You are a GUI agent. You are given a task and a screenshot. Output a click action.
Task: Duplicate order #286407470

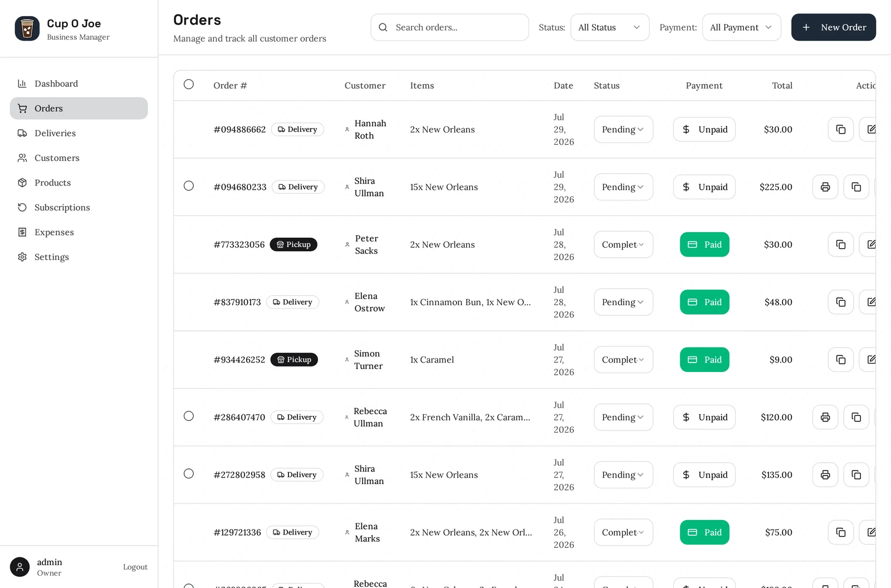point(856,417)
